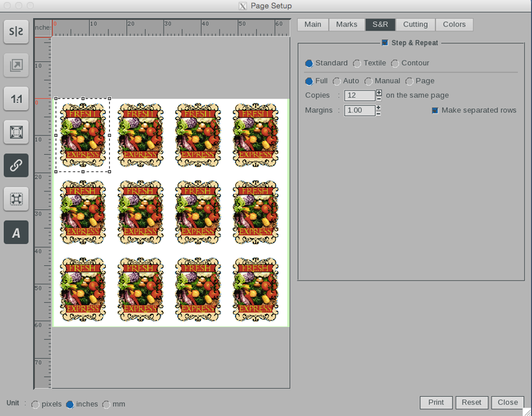Toggle the chain link proportions icon
The image size is (532, 416).
pyautogui.click(x=16, y=165)
